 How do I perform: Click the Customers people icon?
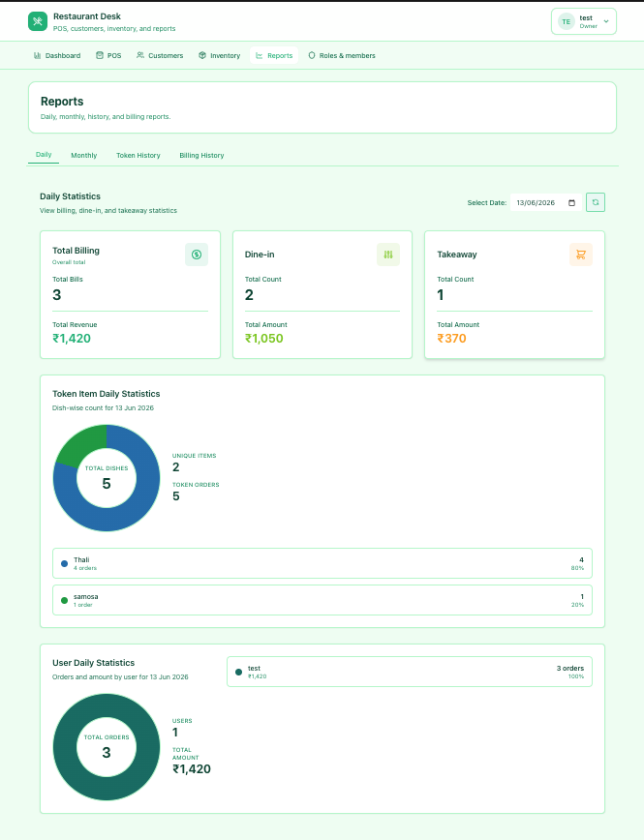coord(140,55)
